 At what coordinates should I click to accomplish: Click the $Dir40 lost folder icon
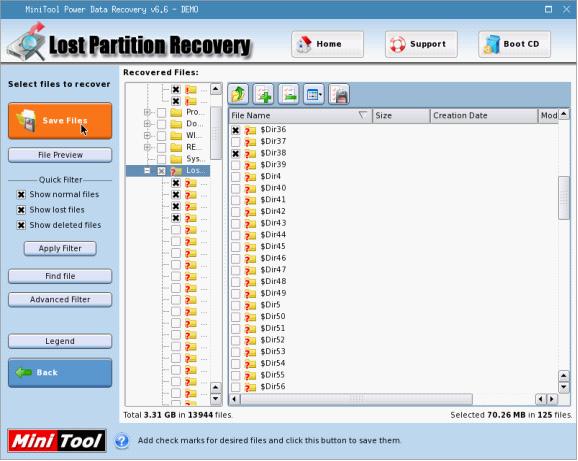point(250,189)
